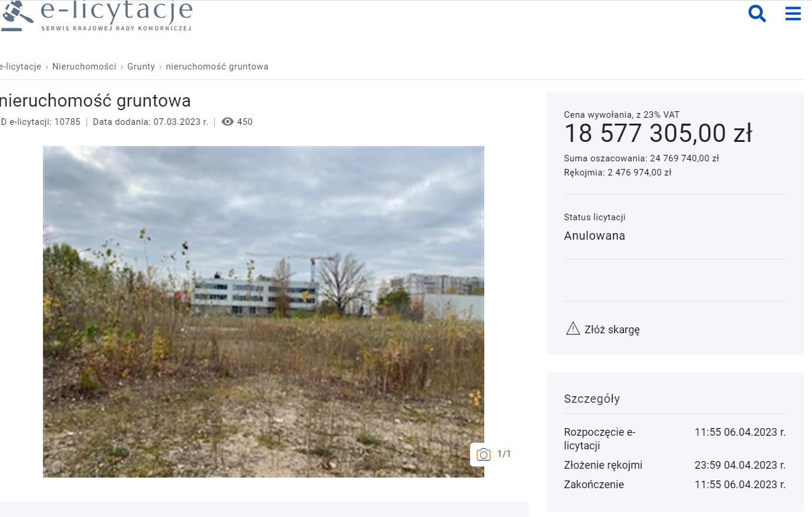812x517 pixels.
Task: Click the photo camera counter icon
Action: 484,454
